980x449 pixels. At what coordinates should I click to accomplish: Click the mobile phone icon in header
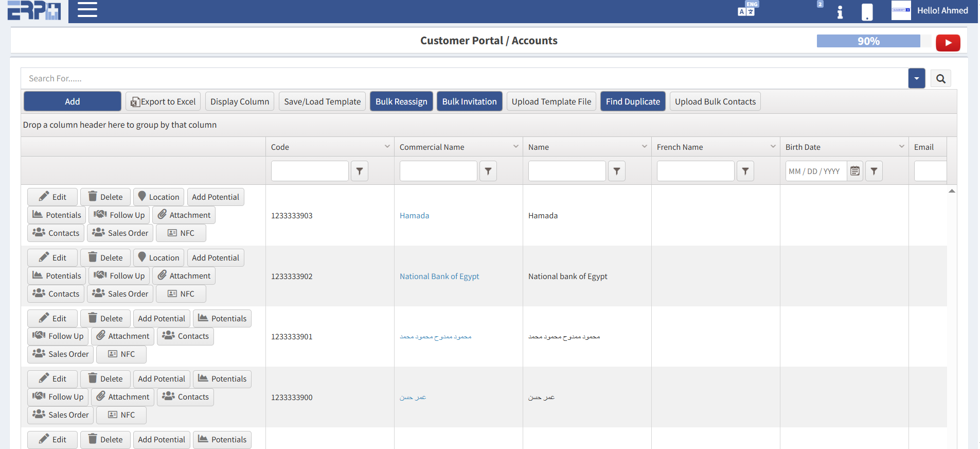(x=867, y=12)
